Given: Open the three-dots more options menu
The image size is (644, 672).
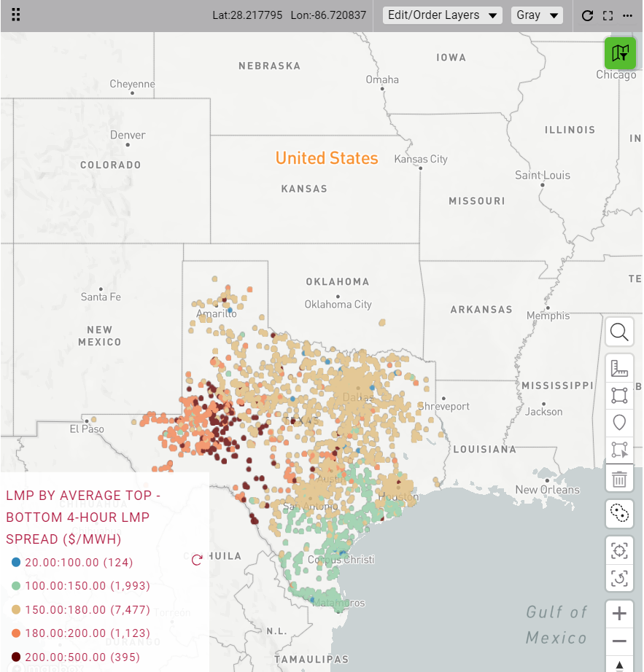Looking at the screenshot, I should (x=628, y=15).
